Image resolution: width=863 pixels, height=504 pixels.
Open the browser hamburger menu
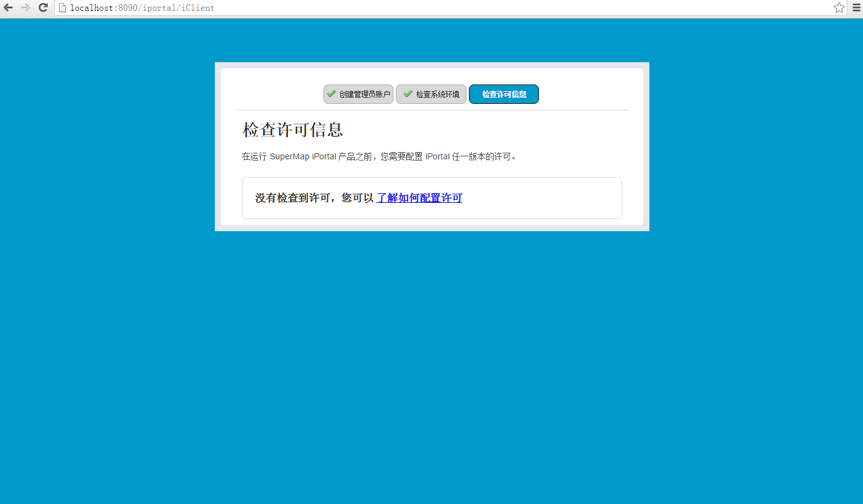click(x=856, y=8)
